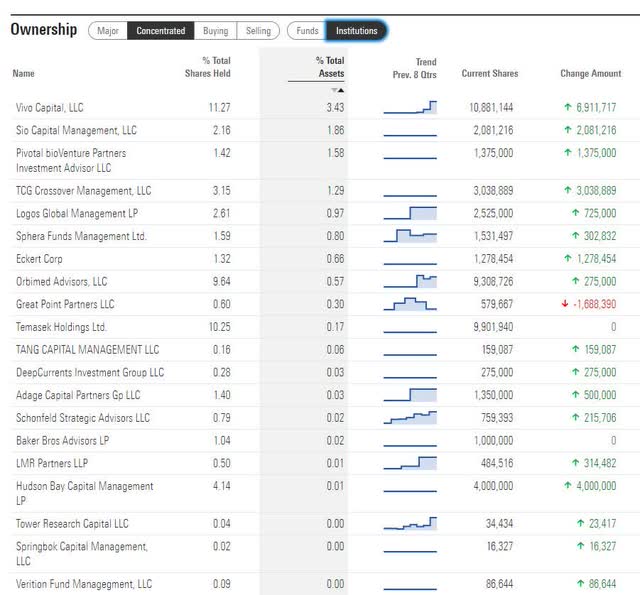Viewport: 640px width, 595px height.
Task: Click Trend Prev. 8 Qtrs header
Action: point(415,68)
